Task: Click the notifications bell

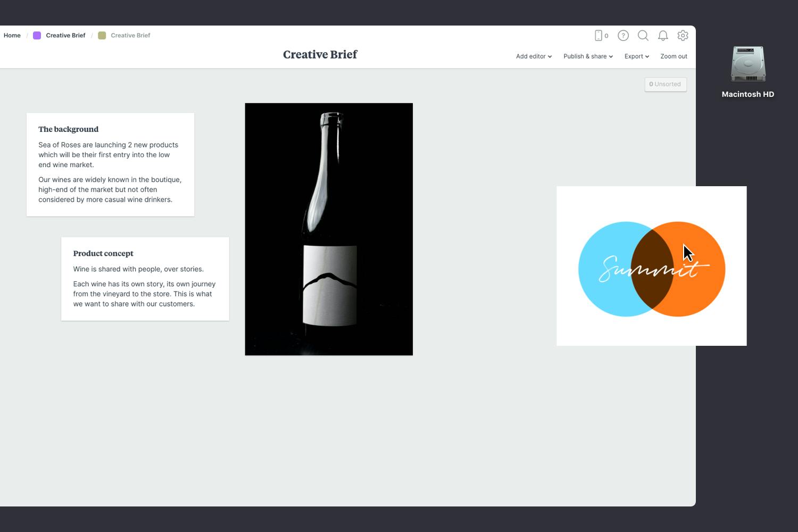Action: tap(663, 35)
